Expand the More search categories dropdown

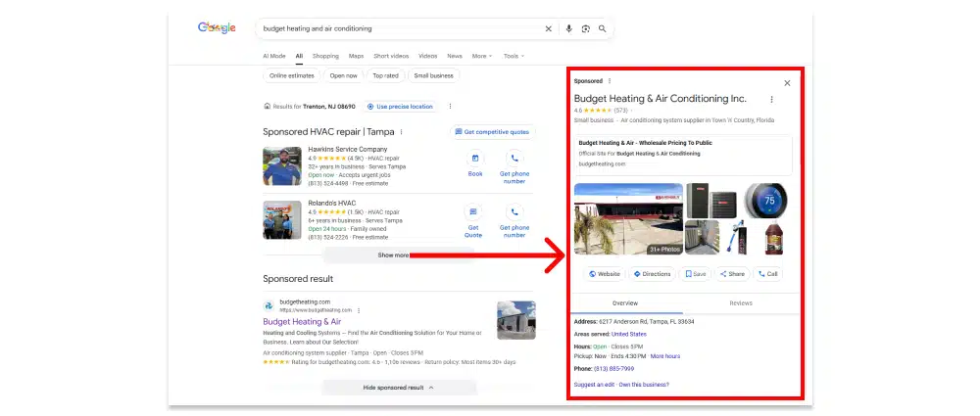(x=482, y=56)
